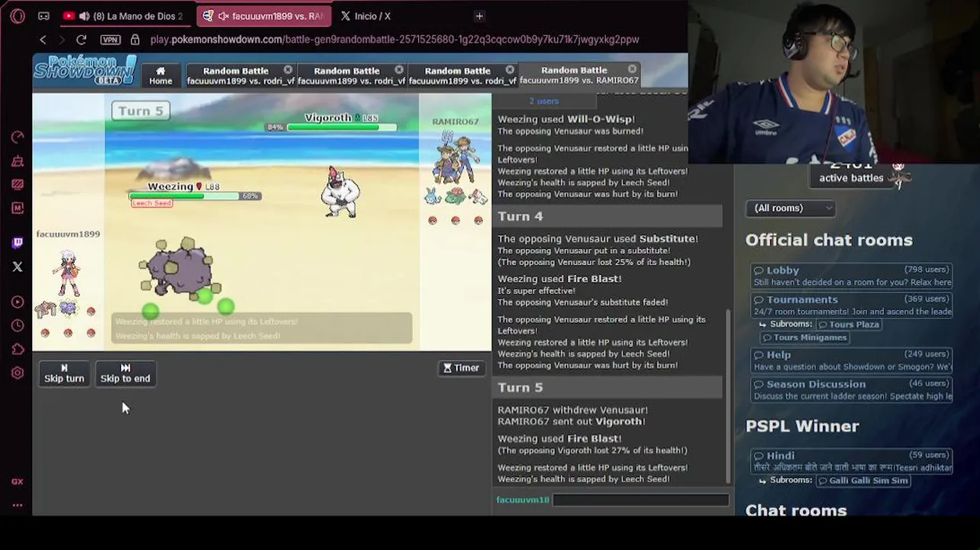Skip to end of the battle
The width and height of the screenshot is (980, 550).
pos(125,374)
